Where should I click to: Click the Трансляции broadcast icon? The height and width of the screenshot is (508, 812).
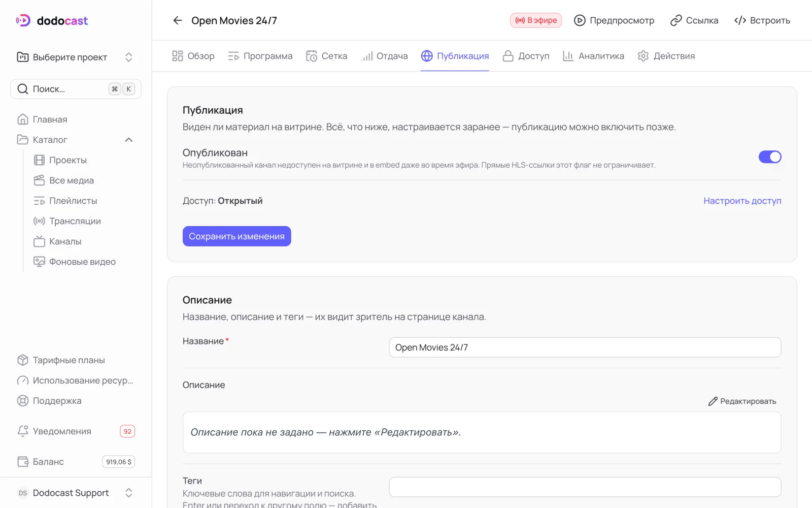[x=39, y=221]
